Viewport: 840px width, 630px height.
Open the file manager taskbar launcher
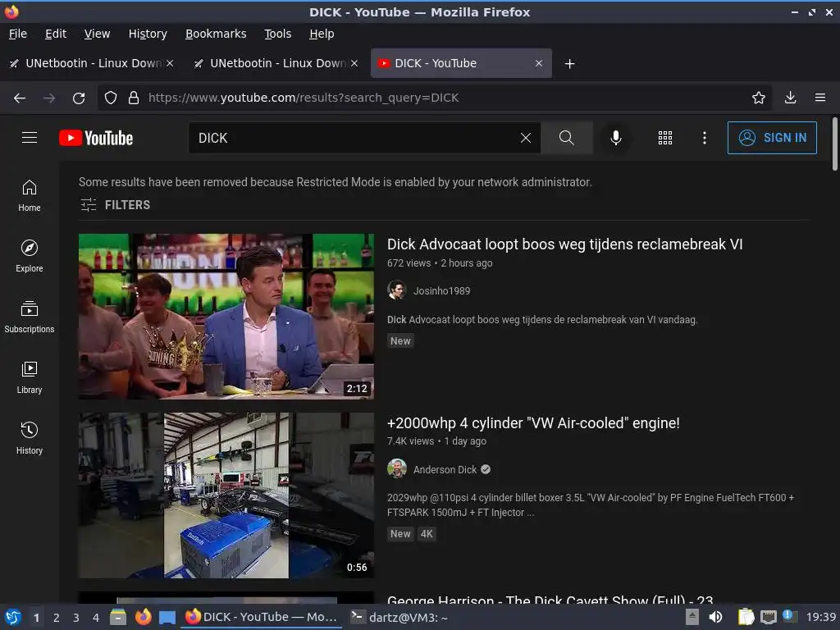pyautogui.click(x=118, y=617)
